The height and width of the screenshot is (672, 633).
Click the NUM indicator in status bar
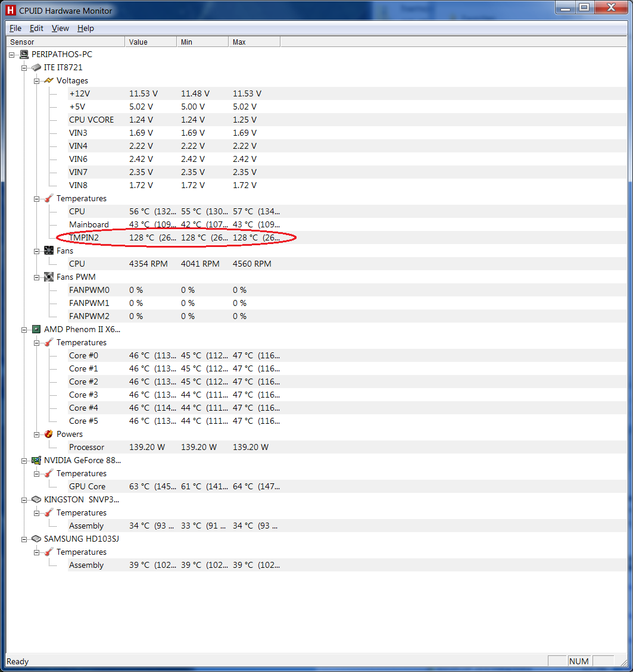pos(579,661)
